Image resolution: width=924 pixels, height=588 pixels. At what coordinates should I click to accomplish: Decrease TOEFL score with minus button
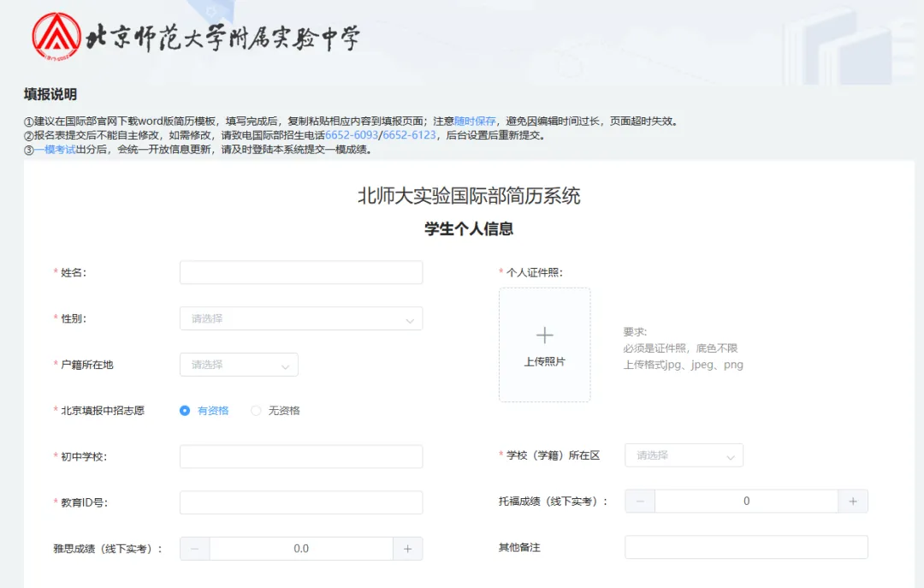pyautogui.click(x=640, y=502)
